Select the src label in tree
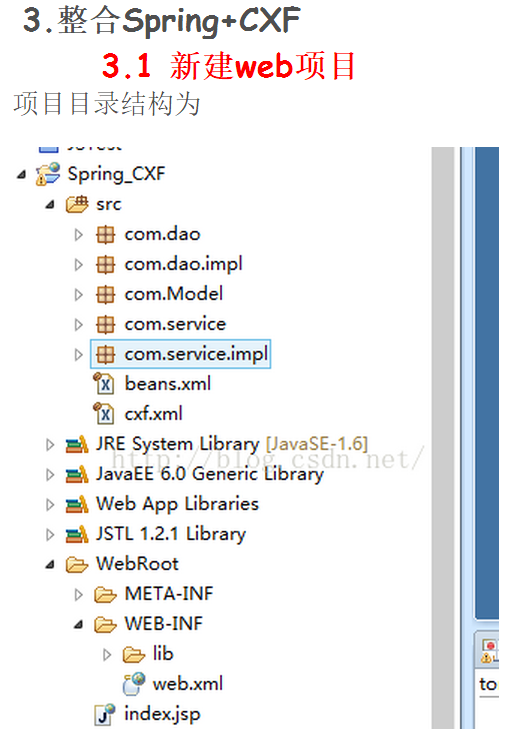The image size is (523, 737). (109, 205)
